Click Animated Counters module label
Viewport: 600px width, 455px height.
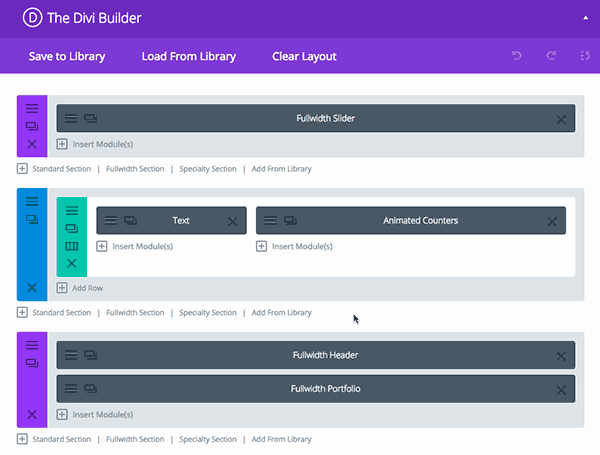coord(421,220)
